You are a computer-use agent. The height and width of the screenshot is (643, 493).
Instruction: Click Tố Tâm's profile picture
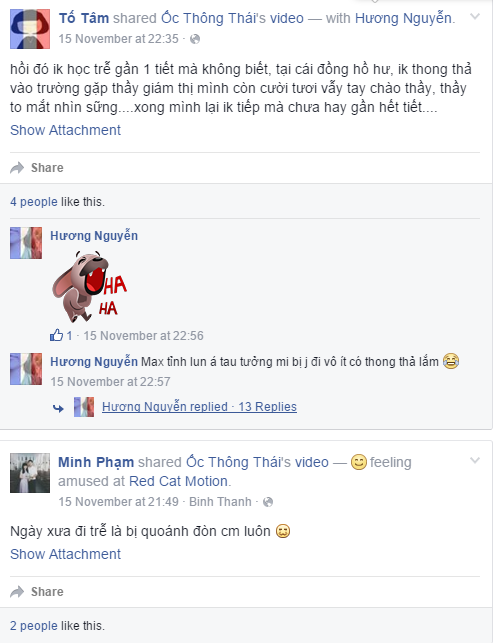pos(30,29)
